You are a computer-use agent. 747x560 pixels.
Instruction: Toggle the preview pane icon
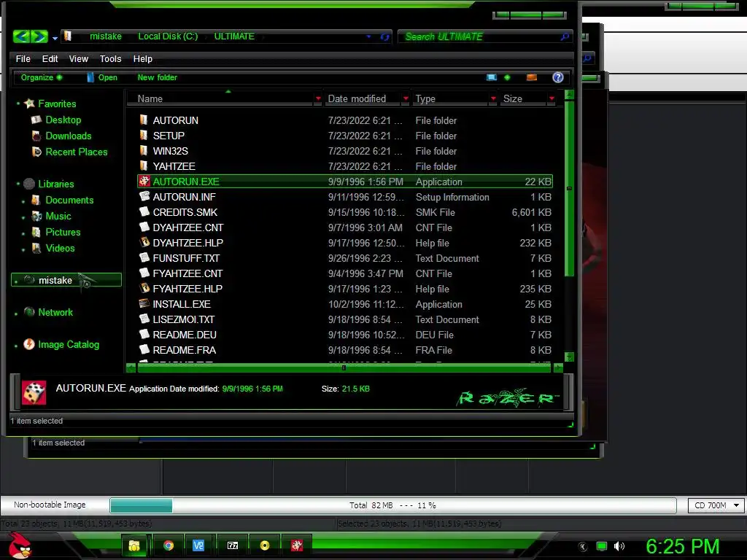[532, 77]
